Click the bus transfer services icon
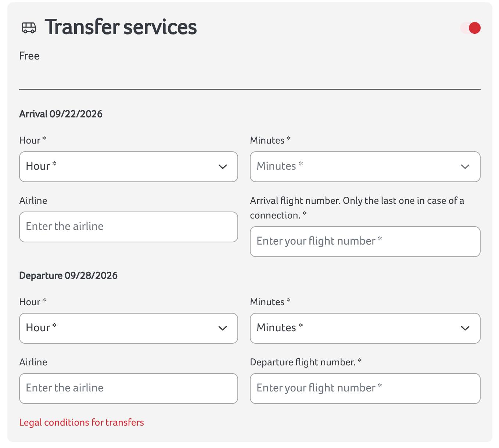The height and width of the screenshot is (448, 499). (x=29, y=28)
